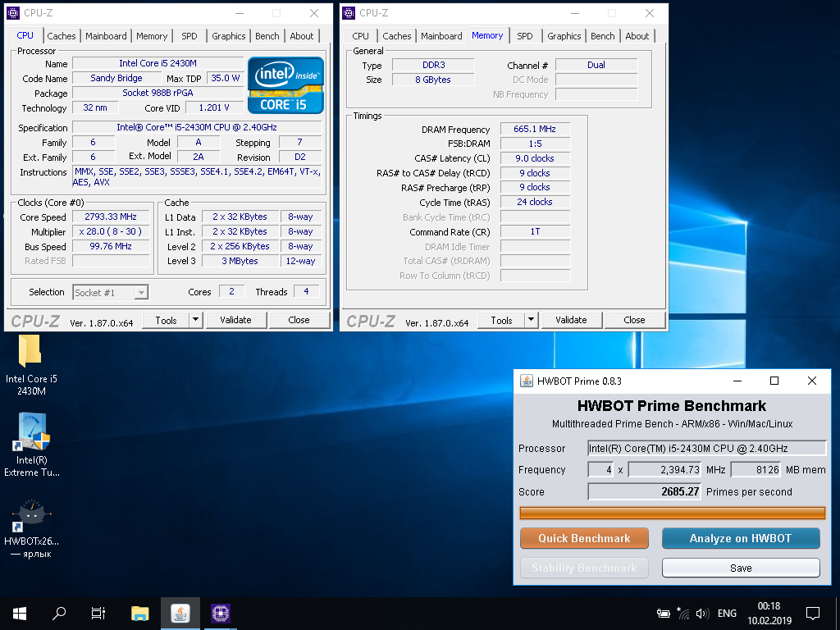Click the Multiplier value x 28.0

(111, 232)
